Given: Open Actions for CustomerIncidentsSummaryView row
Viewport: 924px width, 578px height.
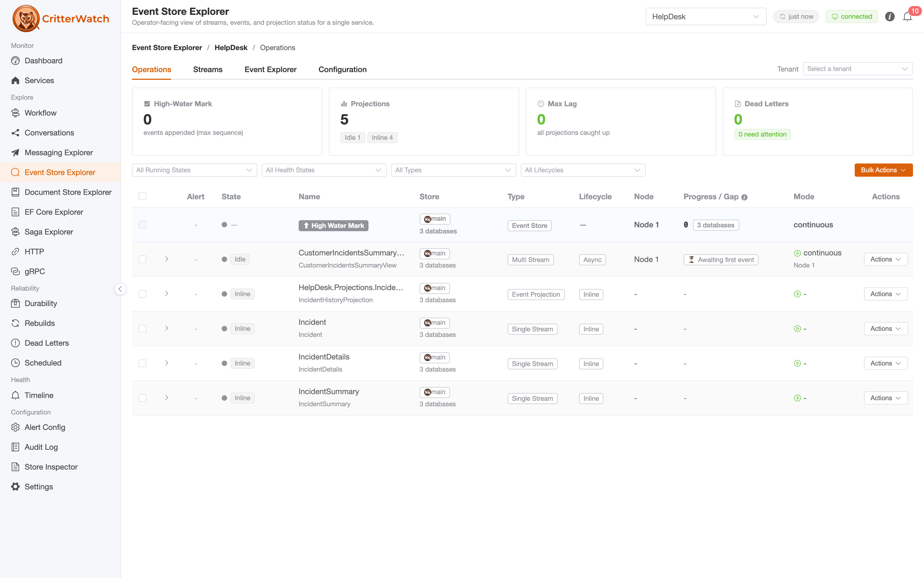Looking at the screenshot, I should [x=886, y=260].
